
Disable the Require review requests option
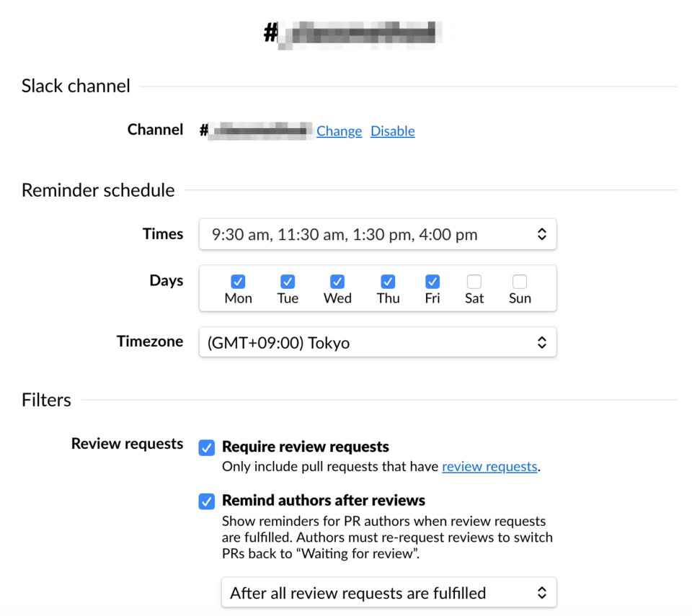207,447
